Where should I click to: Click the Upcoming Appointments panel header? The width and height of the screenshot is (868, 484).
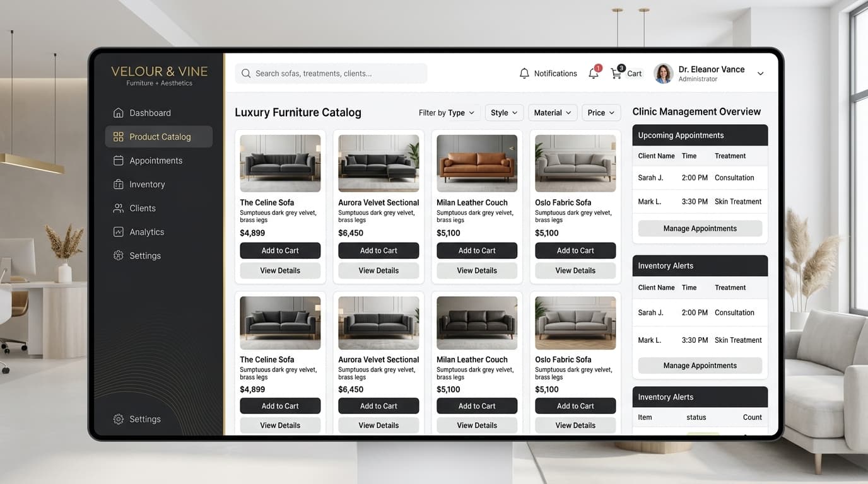coord(700,135)
